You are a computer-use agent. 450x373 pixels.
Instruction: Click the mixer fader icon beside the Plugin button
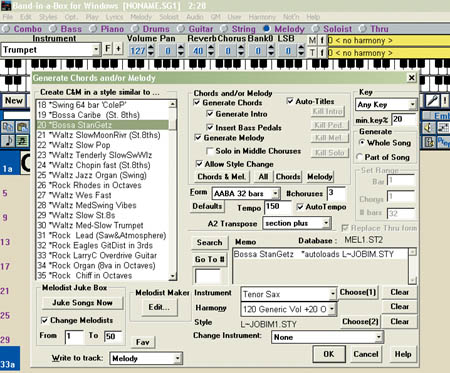click(429, 142)
